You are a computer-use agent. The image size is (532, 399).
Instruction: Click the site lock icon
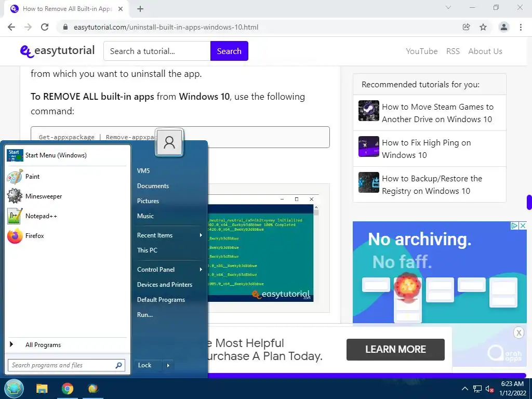point(65,27)
